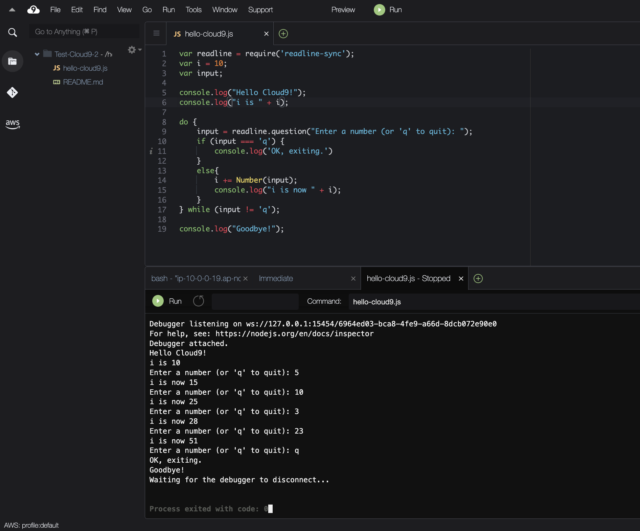Click the 'Process exited with code' line

point(208,509)
